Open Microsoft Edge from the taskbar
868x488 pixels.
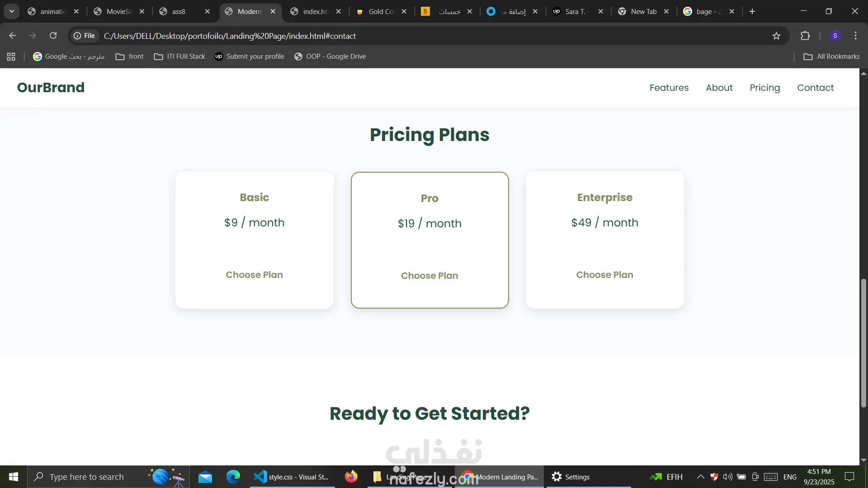click(233, 477)
